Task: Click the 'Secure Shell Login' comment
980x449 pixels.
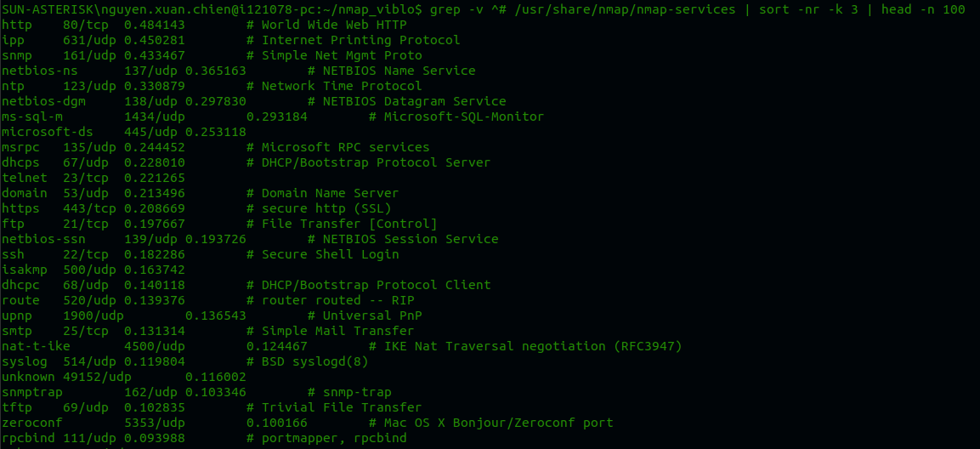Action: (x=330, y=254)
